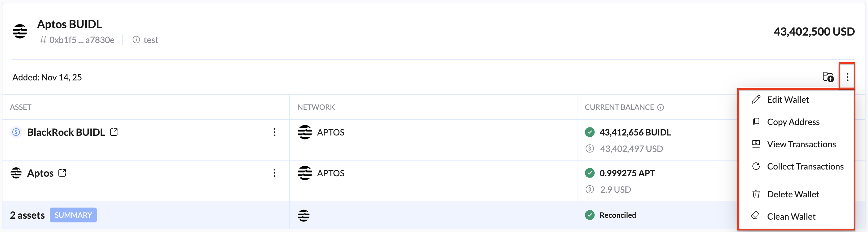Choose Collect Transactions option

(805, 166)
